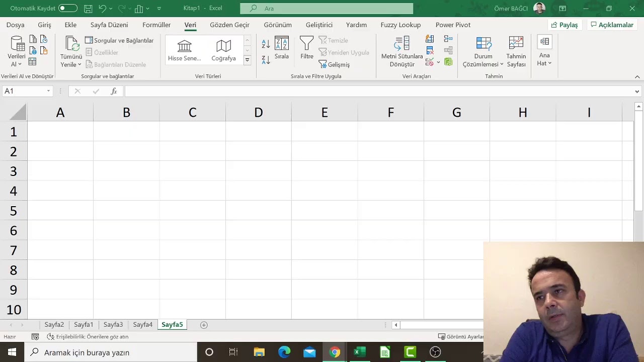Click the vertical scrollbar thumb

(638, 161)
